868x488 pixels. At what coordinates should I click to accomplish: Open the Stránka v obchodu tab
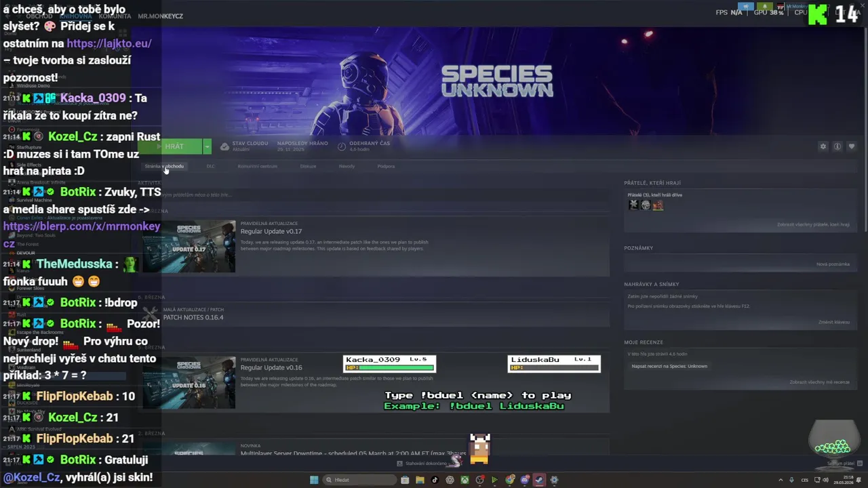pos(164,166)
